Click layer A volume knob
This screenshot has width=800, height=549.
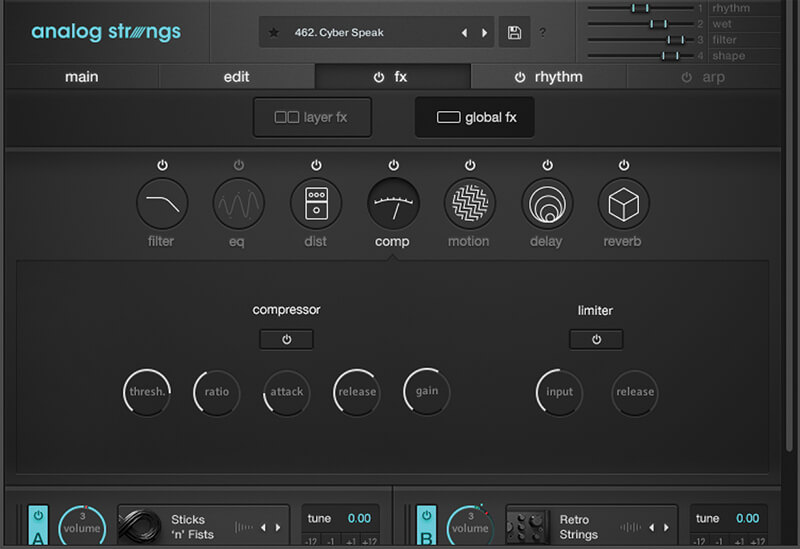[82, 527]
